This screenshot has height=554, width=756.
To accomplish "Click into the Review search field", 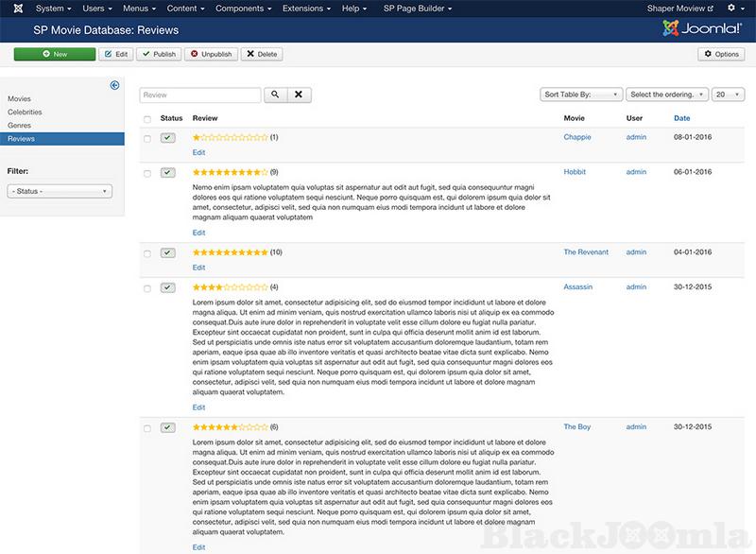I will click(x=200, y=95).
